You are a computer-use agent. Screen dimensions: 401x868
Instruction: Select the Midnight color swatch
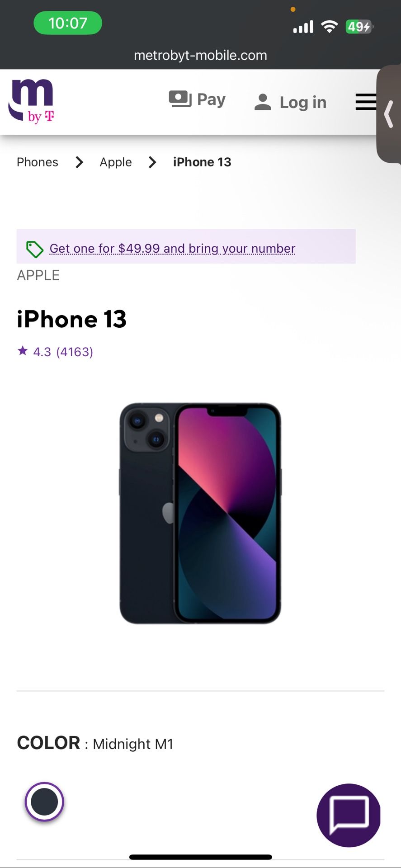(x=44, y=802)
